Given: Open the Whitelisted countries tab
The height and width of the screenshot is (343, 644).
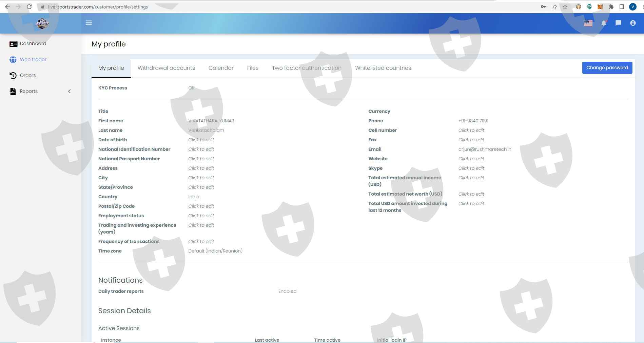Looking at the screenshot, I should click(x=383, y=68).
